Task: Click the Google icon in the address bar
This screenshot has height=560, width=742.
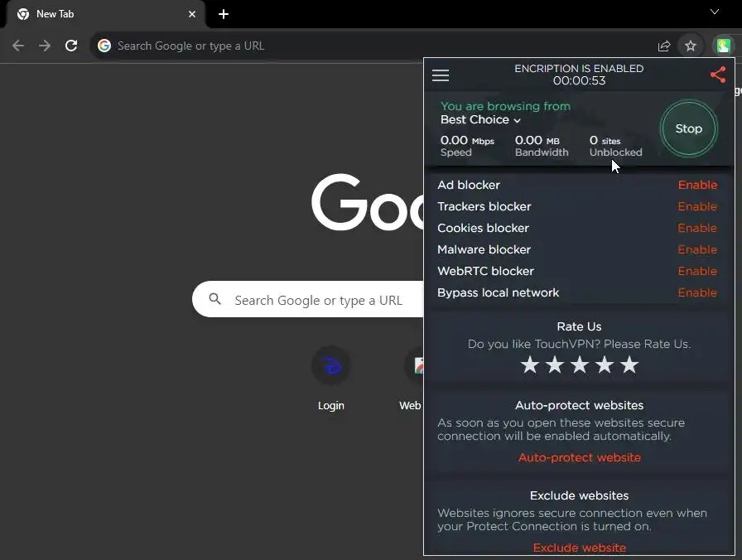Action: (x=104, y=46)
